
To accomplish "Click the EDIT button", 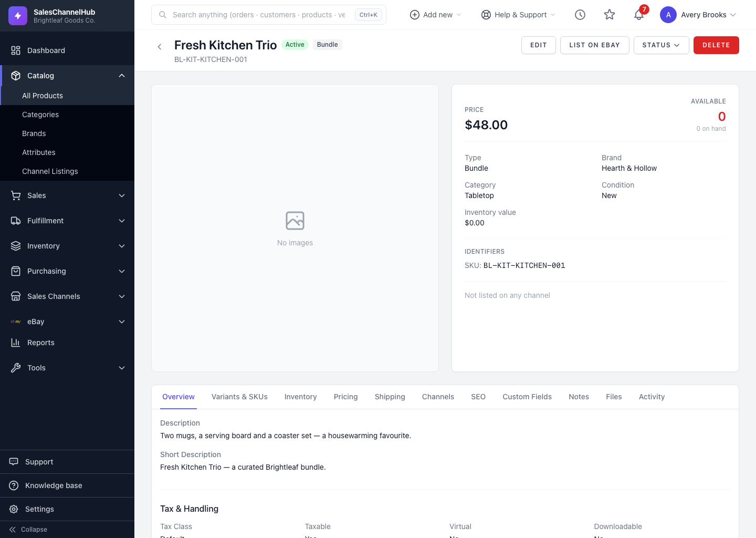I will pyautogui.click(x=539, y=45).
